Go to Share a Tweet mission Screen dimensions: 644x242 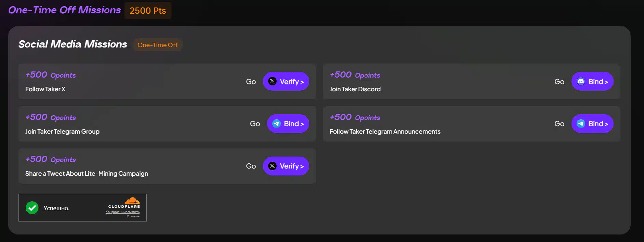tap(251, 166)
